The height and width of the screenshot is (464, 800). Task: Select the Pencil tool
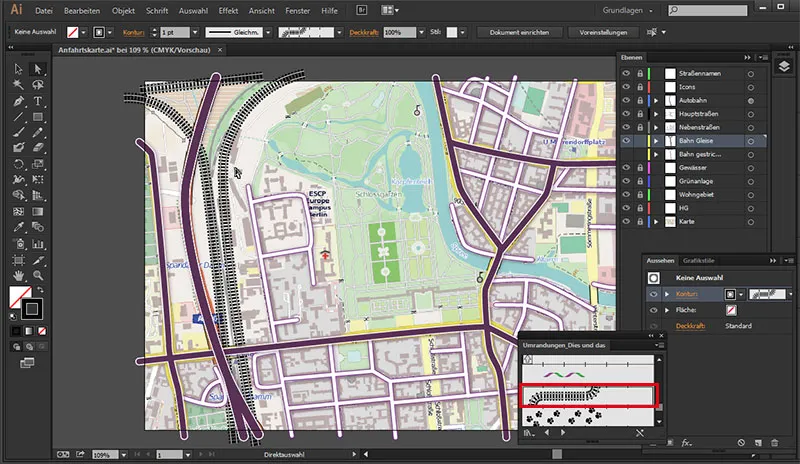tap(37, 132)
